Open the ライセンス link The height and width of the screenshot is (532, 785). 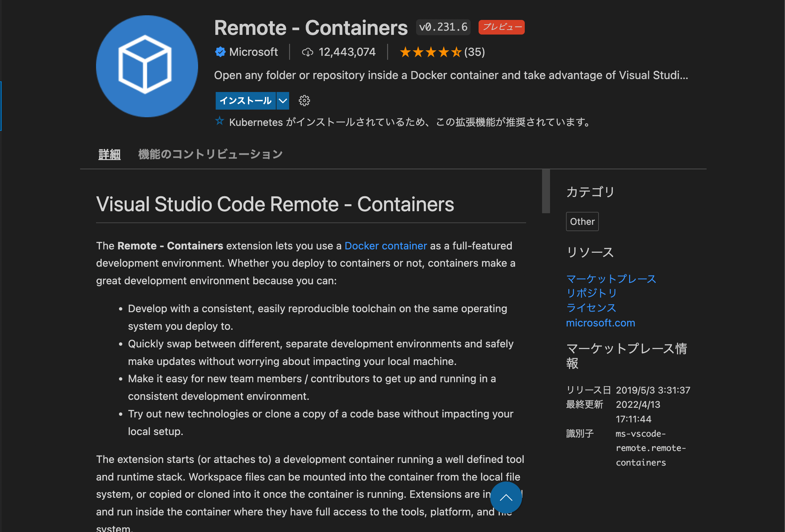(591, 308)
